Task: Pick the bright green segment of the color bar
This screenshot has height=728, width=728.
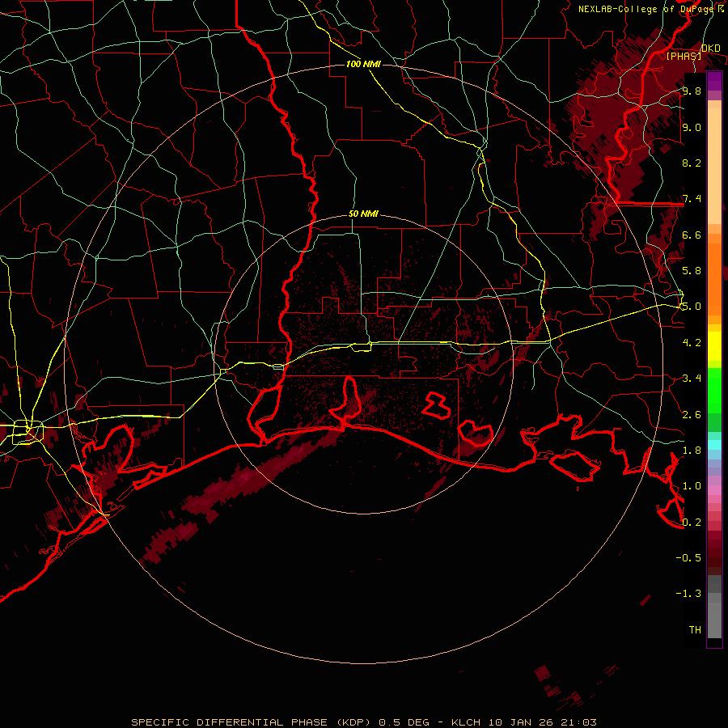Action: click(x=714, y=391)
